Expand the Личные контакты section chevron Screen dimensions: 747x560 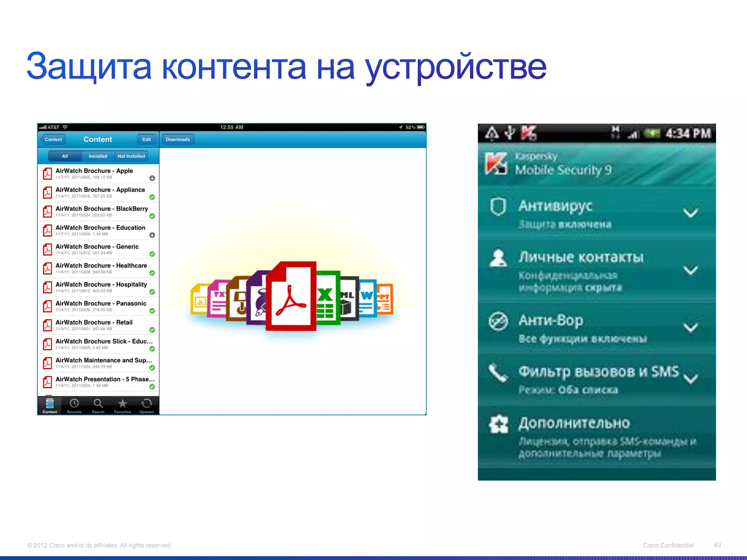[x=690, y=270]
